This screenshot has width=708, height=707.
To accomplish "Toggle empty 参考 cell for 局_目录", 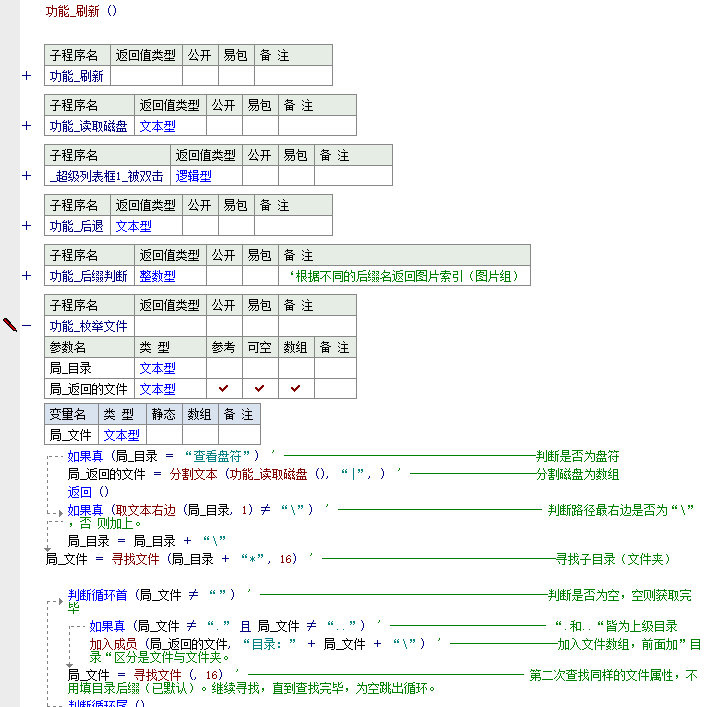I will tap(224, 368).
